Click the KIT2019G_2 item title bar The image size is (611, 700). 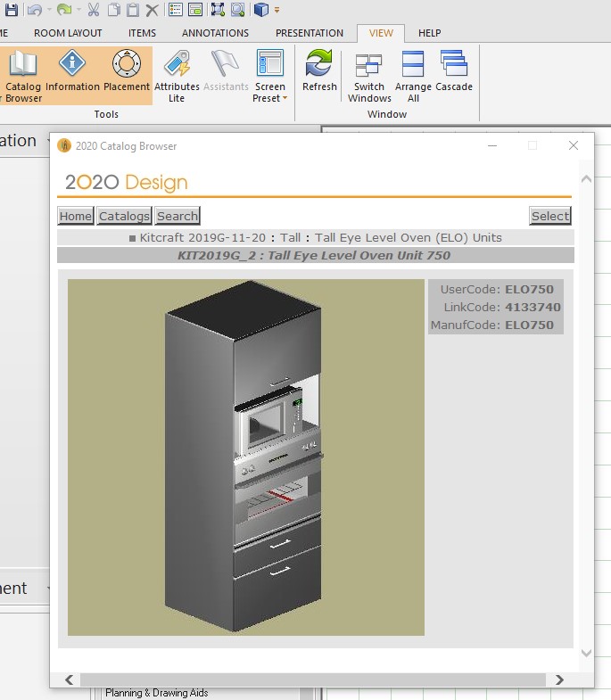(316, 255)
